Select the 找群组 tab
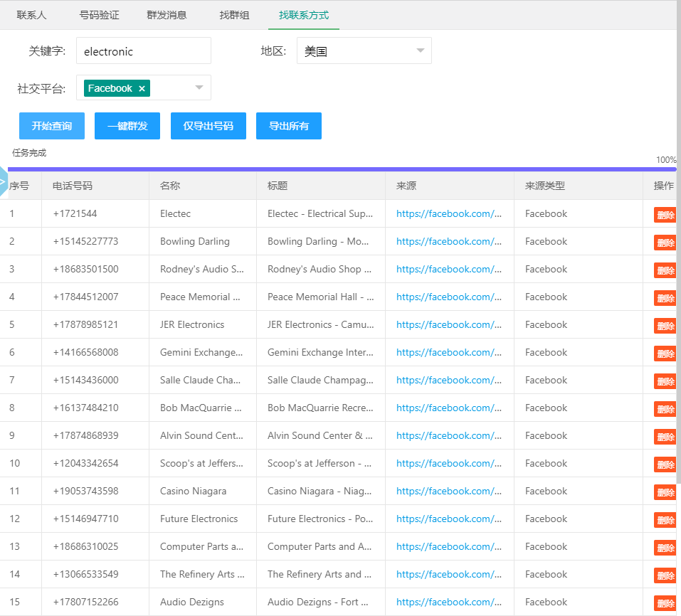 [x=234, y=15]
